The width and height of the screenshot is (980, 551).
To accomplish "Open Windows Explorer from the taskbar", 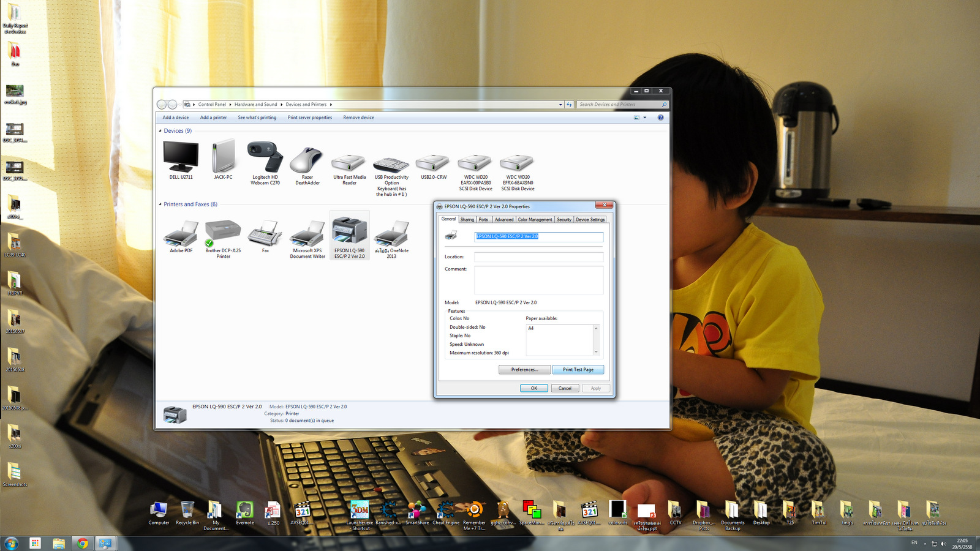I will (59, 543).
